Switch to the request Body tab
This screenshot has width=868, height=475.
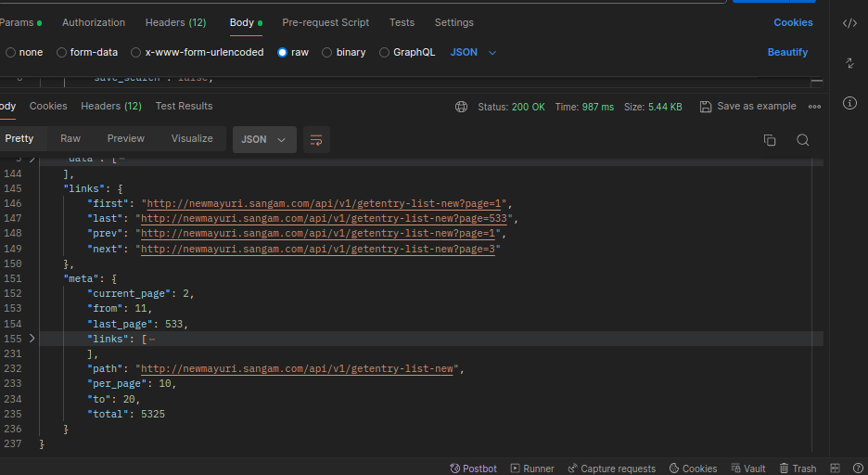(x=246, y=22)
